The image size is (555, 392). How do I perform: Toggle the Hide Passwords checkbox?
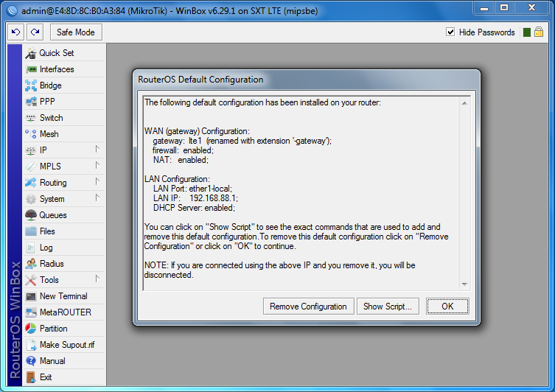point(450,32)
